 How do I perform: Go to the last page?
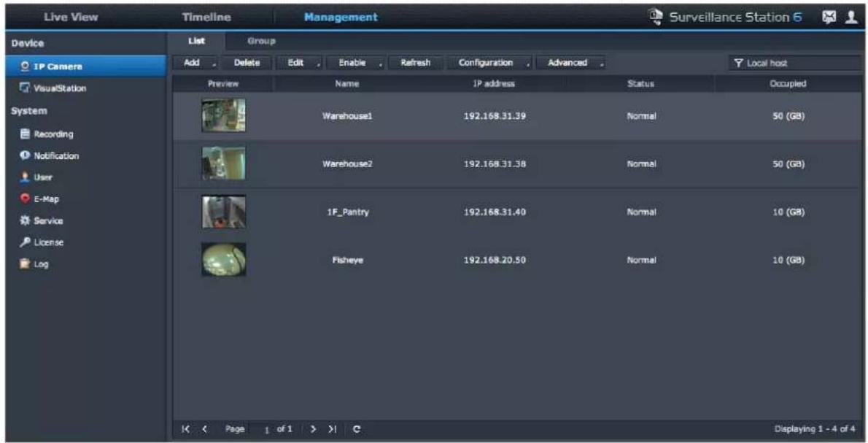[332, 429]
